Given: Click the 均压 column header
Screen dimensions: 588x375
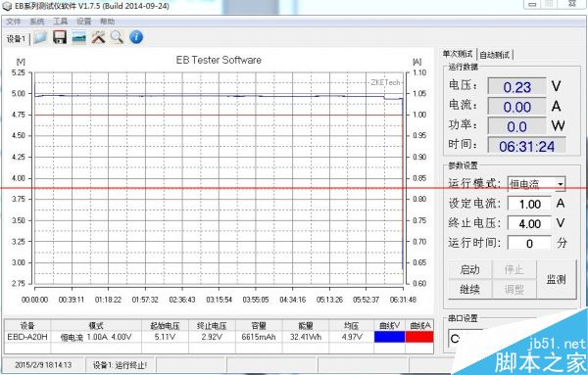Looking at the screenshot, I should [352, 325].
